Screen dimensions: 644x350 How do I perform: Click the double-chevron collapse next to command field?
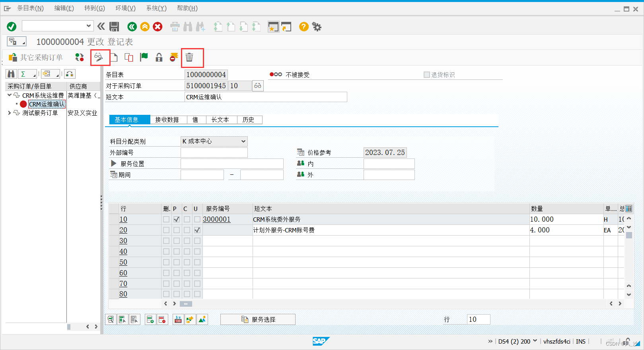(x=101, y=27)
